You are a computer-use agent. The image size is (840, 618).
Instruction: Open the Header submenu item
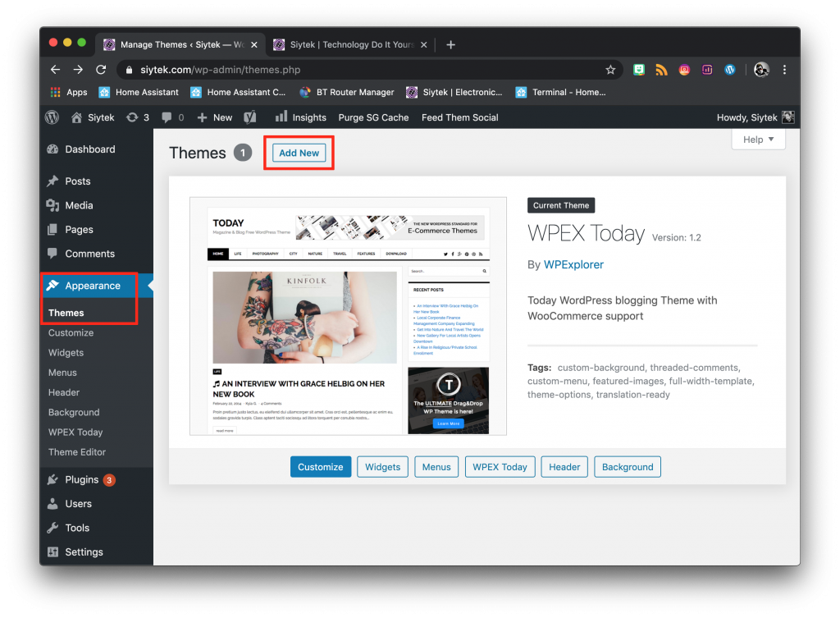64,392
